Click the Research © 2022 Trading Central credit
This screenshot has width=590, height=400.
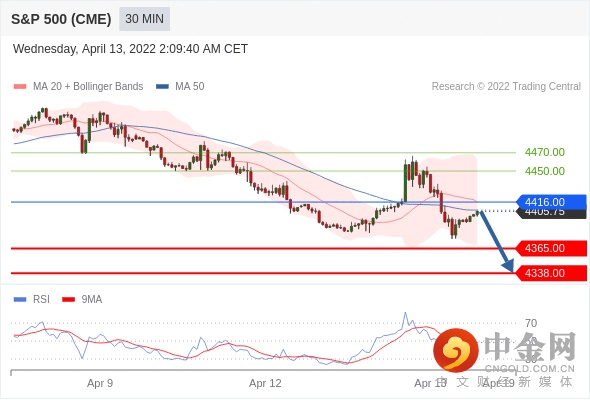pos(506,87)
